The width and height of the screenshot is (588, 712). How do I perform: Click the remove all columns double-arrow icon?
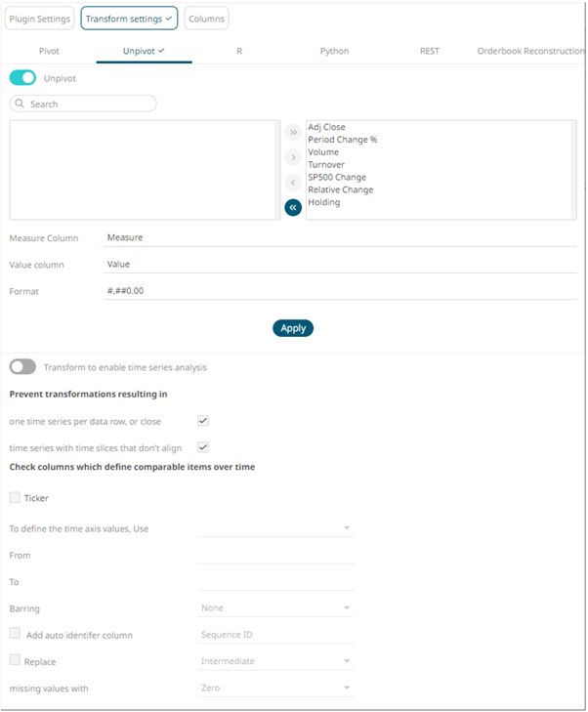293,207
